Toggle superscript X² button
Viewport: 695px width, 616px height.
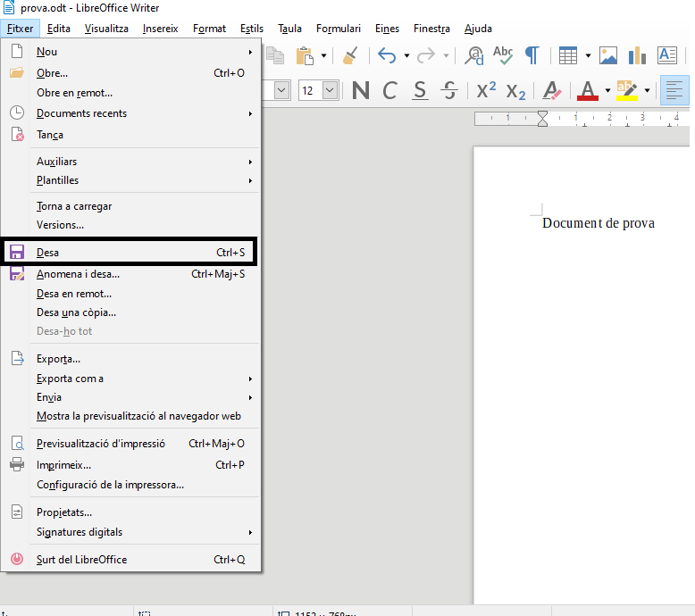coord(486,90)
